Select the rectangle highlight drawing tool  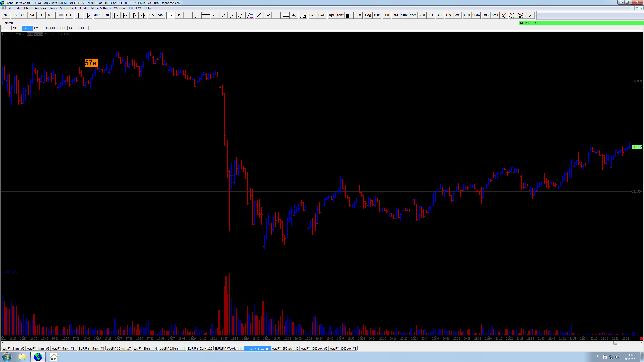click(x=285, y=15)
